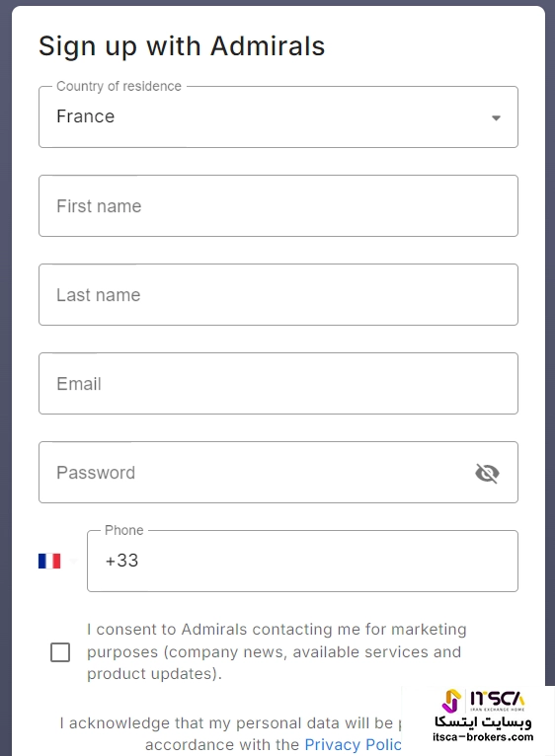Click the marketing consent label text
This screenshot has width=555, height=756.
277,651
